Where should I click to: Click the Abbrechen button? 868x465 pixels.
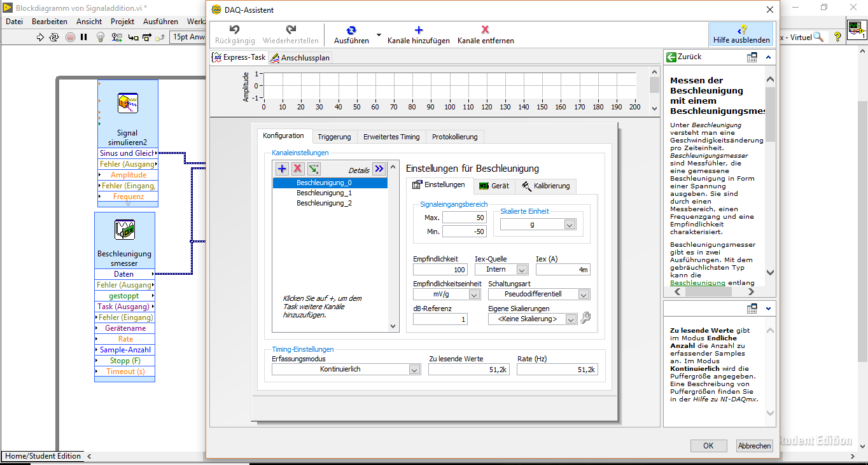pyautogui.click(x=754, y=446)
